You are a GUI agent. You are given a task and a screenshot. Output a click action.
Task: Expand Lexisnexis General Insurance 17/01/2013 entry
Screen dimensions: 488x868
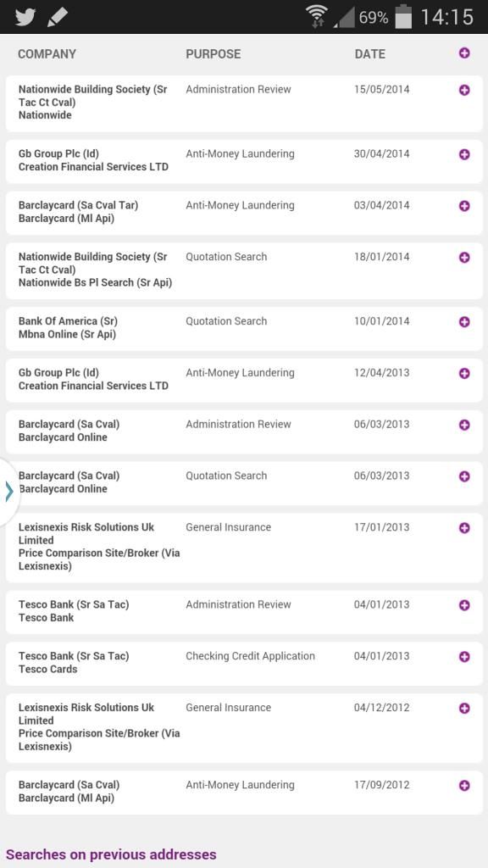(x=464, y=527)
